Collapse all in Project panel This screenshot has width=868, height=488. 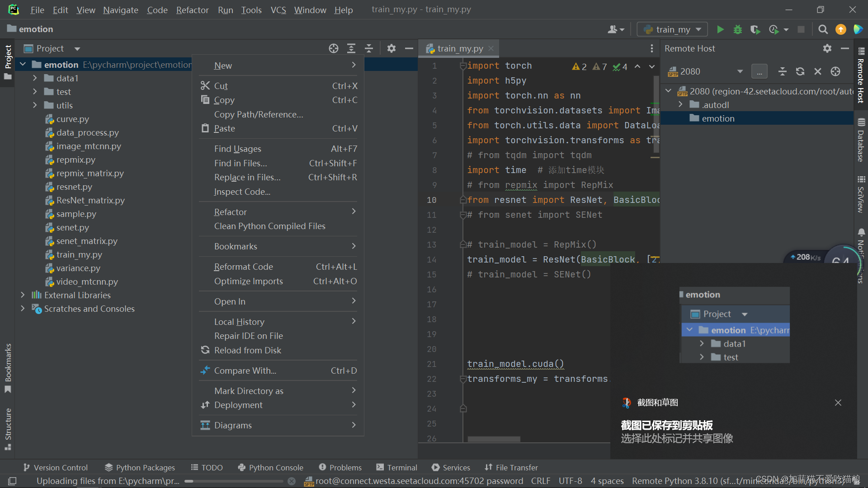(x=369, y=48)
